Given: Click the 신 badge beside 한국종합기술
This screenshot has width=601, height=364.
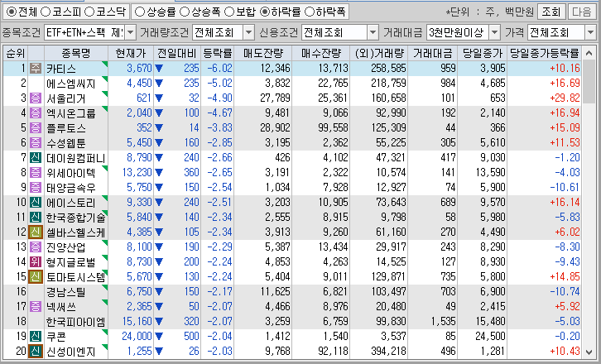Looking at the screenshot, I should (36, 218).
